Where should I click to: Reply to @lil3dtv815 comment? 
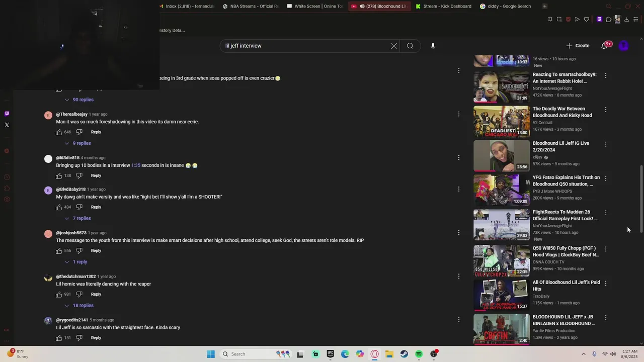[96, 176]
